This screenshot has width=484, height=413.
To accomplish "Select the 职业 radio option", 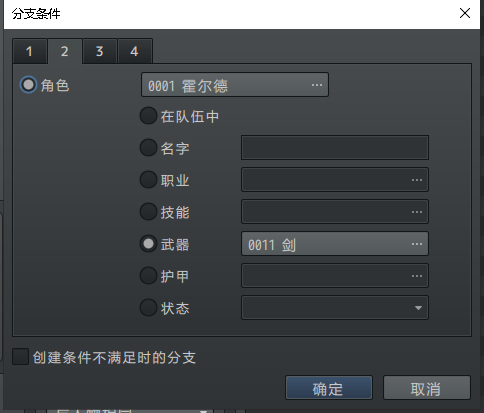I will coord(148,180).
